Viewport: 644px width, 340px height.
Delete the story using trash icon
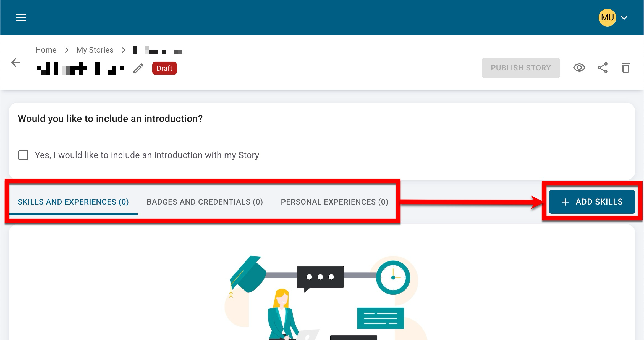point(625,68)
